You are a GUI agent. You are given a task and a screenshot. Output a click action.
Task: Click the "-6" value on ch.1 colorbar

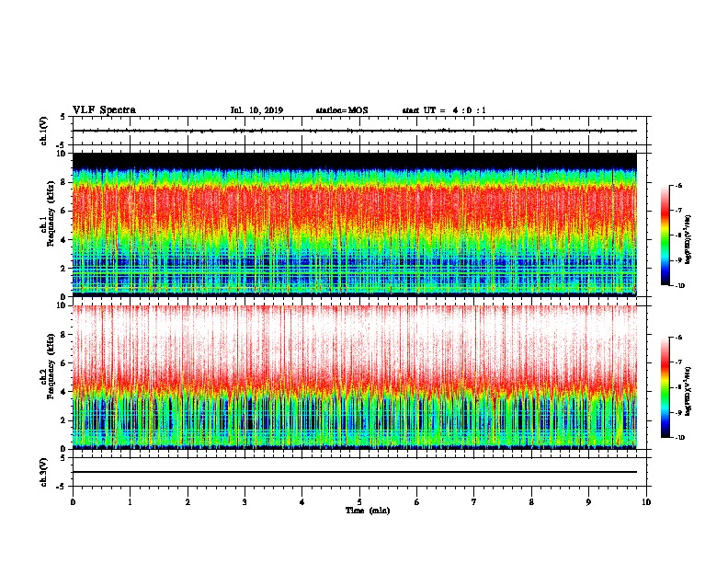tap(678, 185)
